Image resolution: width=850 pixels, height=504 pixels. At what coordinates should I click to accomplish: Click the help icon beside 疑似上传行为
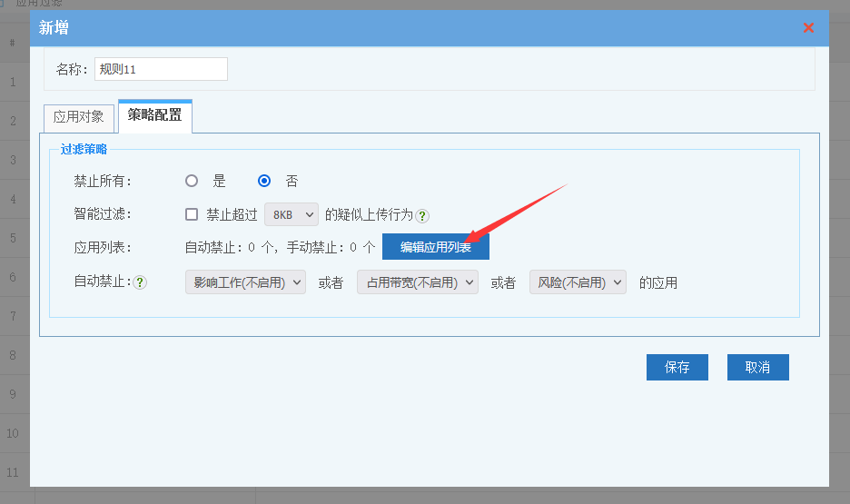point(422,216)
